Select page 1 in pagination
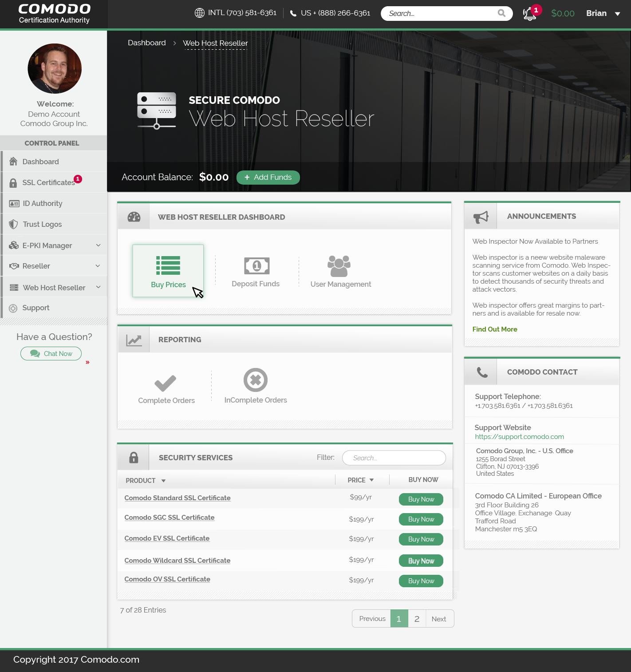Viewport: 631px width, 672px height. click(x=399, y=619)
